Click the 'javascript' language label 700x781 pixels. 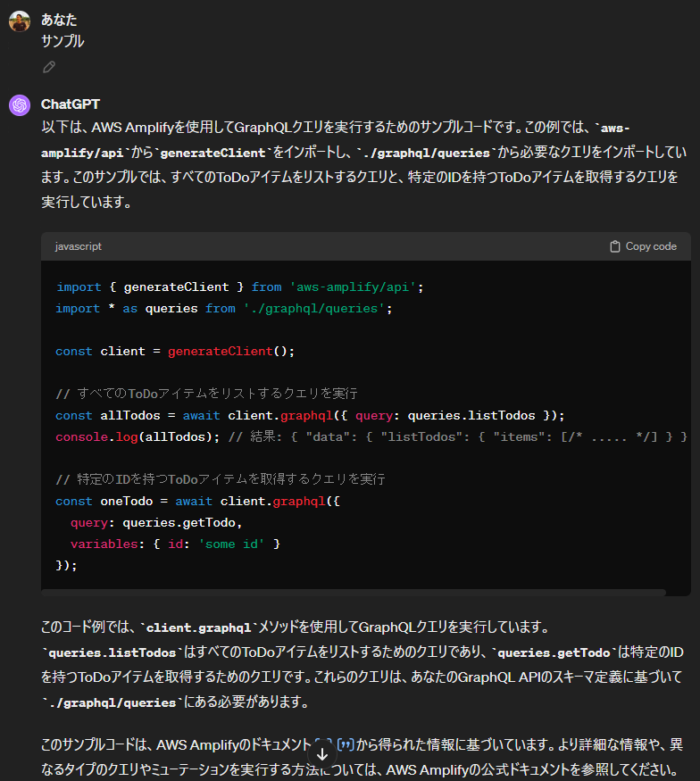click(x=79, y=246)
